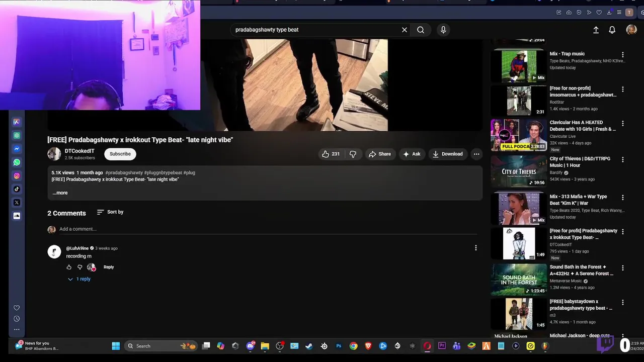The width and height of the screenshot is (644, 362).
Task: Open Instagram in Opera sidebar
Action: pyautogui.click(x=17, y=175)
